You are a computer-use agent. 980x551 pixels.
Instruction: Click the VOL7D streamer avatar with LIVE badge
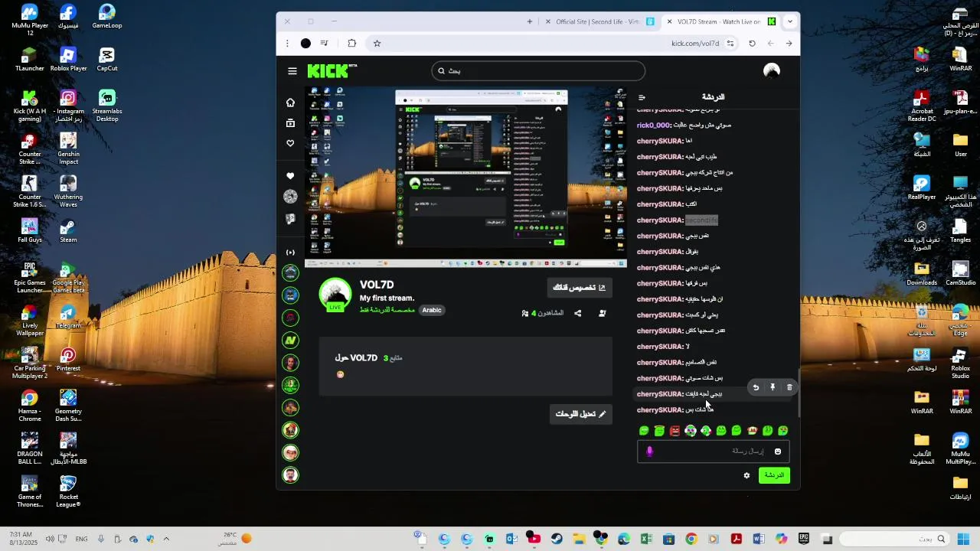coord(335,295)
